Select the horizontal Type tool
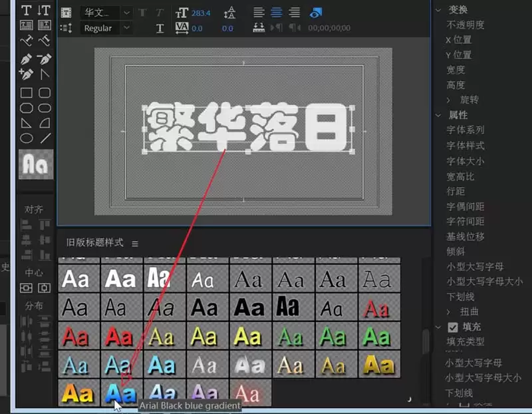Image resolution: width=532 pixels, height=414 pixels. pos(27,10)
